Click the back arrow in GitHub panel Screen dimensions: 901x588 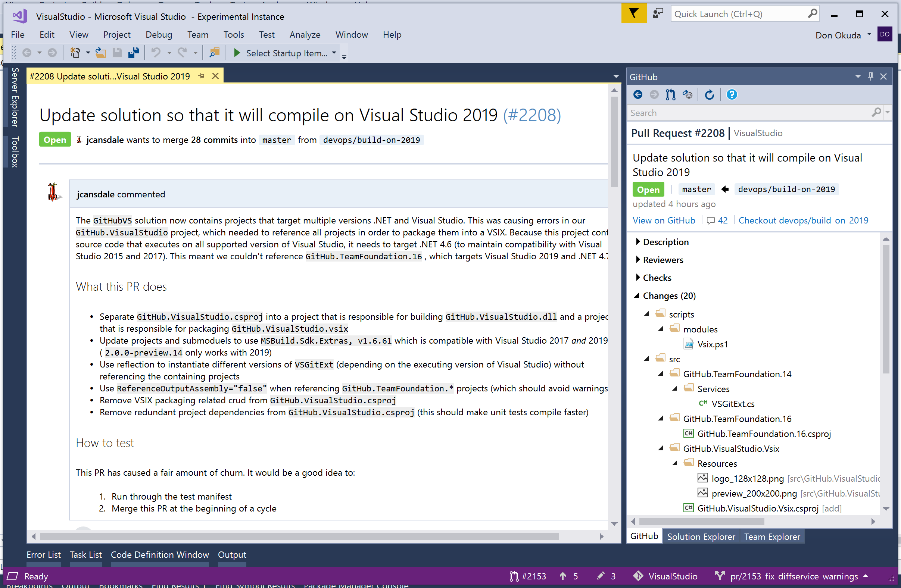pos(638,95)
